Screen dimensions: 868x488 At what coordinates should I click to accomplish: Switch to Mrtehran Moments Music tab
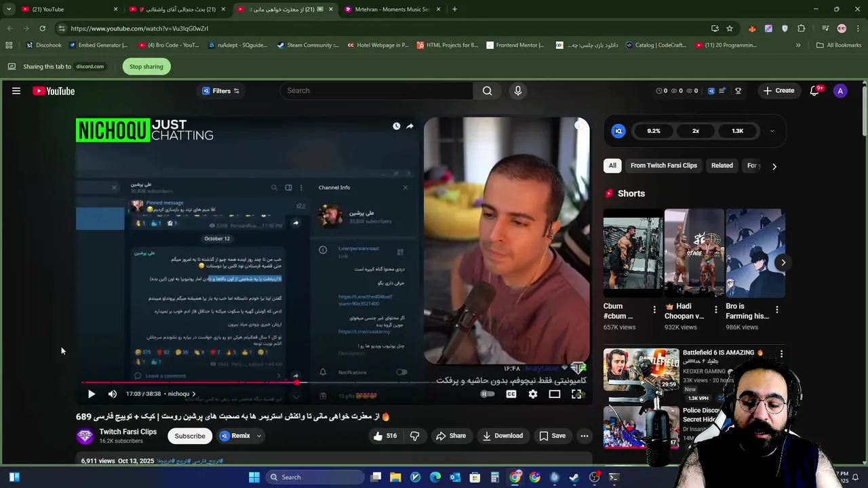click(393, 9)
